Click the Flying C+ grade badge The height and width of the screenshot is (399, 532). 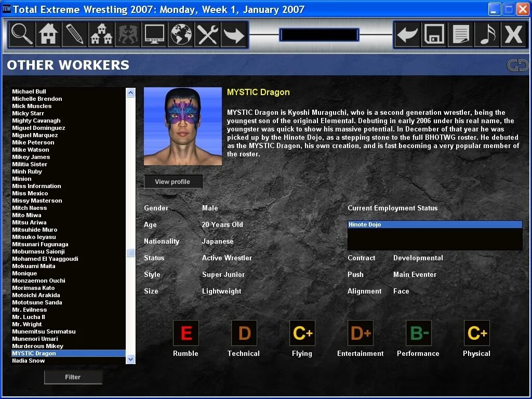(302, 333)
